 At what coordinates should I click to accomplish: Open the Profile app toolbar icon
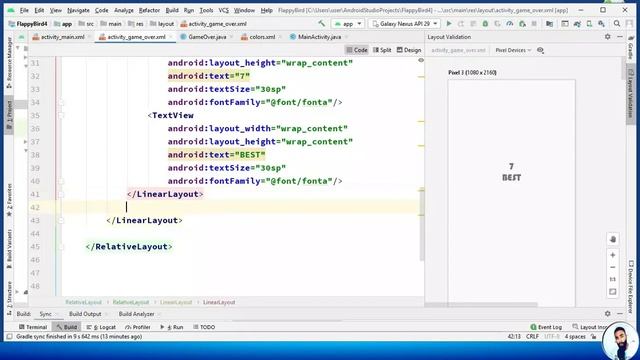510,24
